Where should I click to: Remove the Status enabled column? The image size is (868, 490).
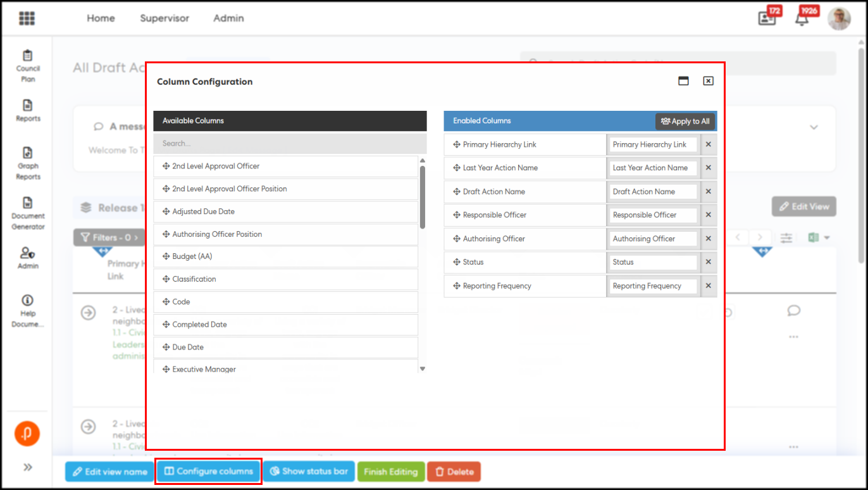tap(708, 262)
